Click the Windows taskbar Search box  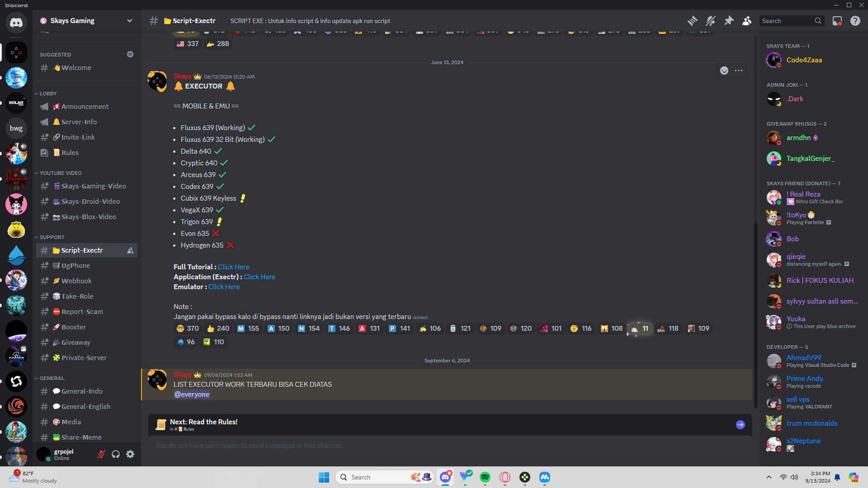385,477
